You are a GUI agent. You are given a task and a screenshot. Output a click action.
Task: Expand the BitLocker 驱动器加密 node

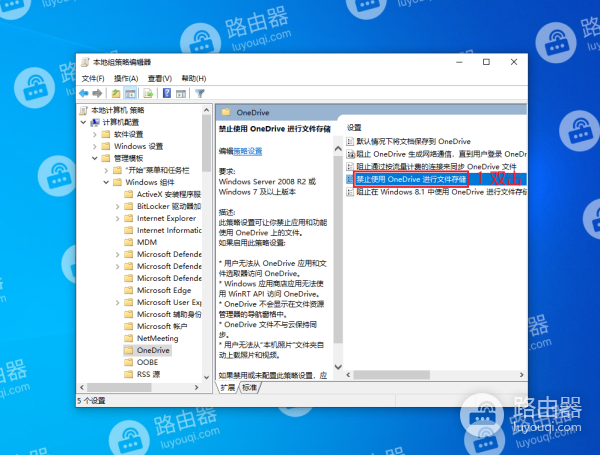click(x=118, y=206)
